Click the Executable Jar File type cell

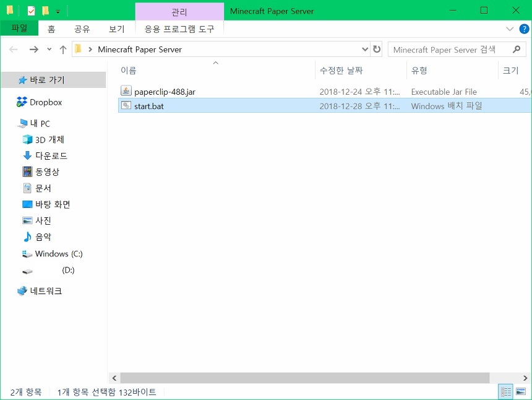[444, 92]
